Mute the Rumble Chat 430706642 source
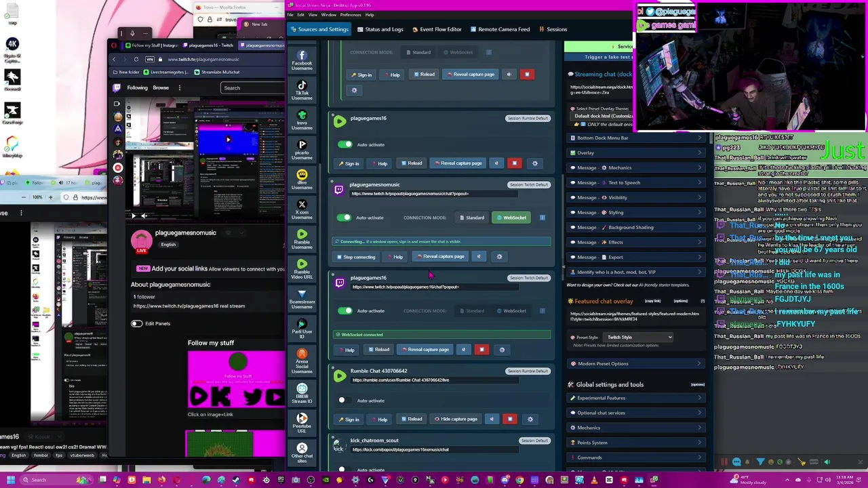The image size is (868, 488). pos(492,419)
